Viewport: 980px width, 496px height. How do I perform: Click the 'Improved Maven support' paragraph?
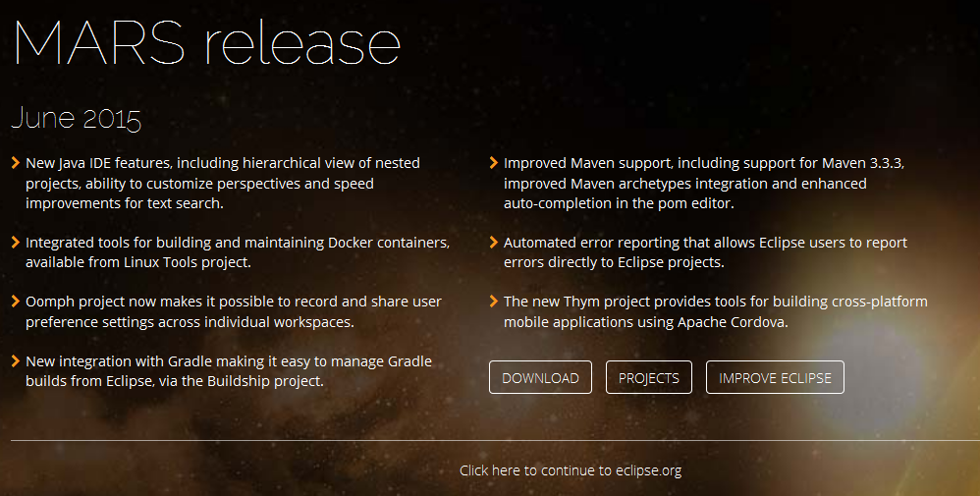704,183
